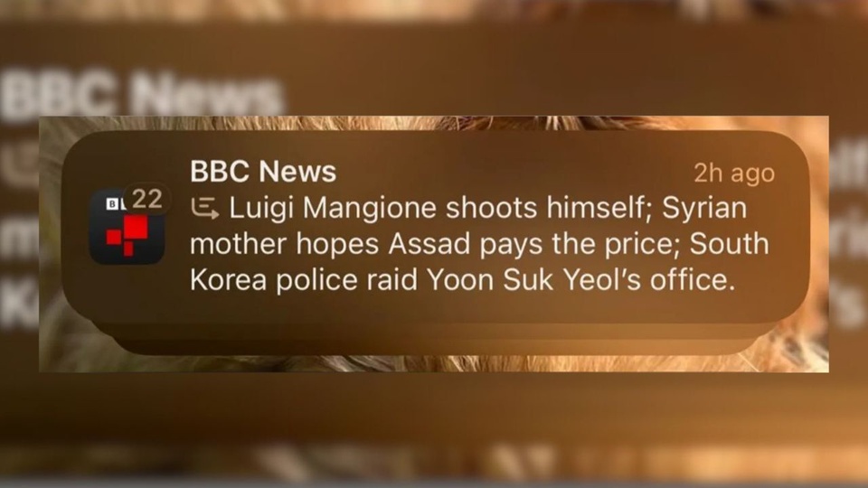Click the 2h ago timestamp

[734, 174]
